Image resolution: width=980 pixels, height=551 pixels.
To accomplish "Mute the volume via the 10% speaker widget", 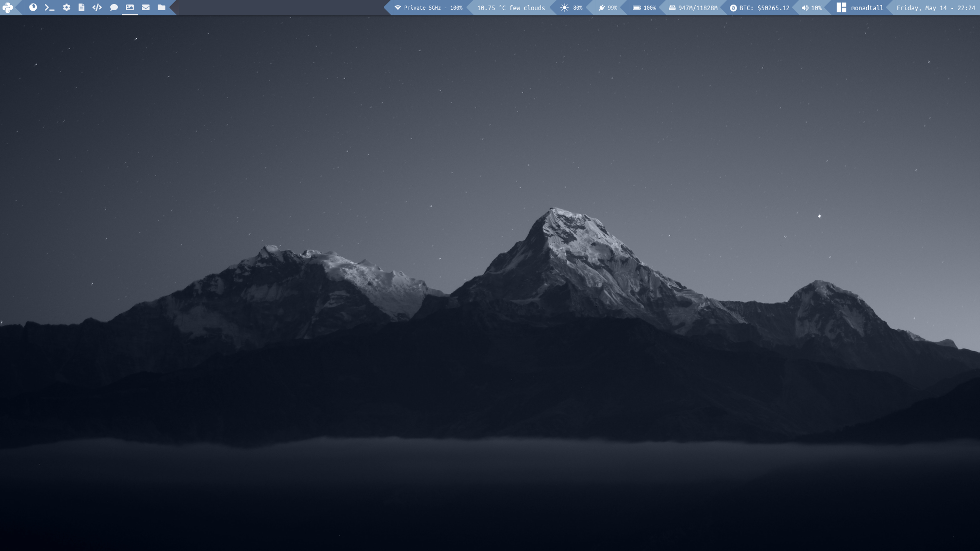I will point(812,8).
